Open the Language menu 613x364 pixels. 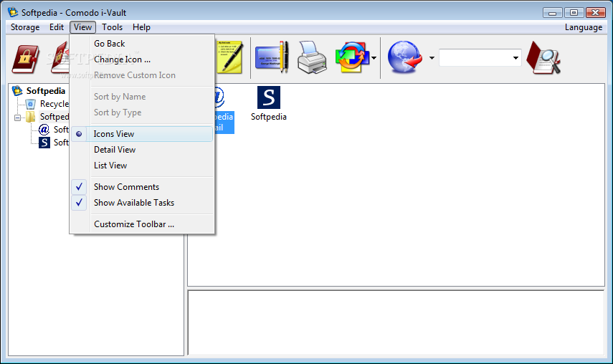click(584, 27)
